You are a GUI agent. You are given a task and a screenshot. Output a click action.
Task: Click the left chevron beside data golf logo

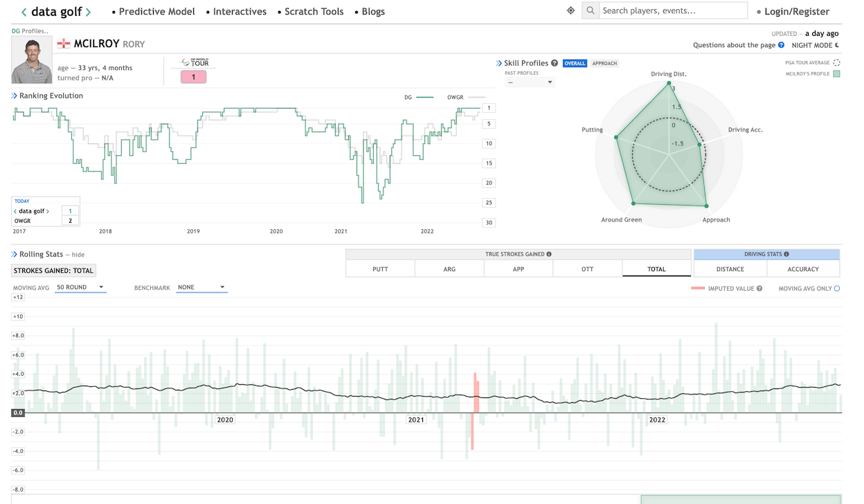(24, 12)
